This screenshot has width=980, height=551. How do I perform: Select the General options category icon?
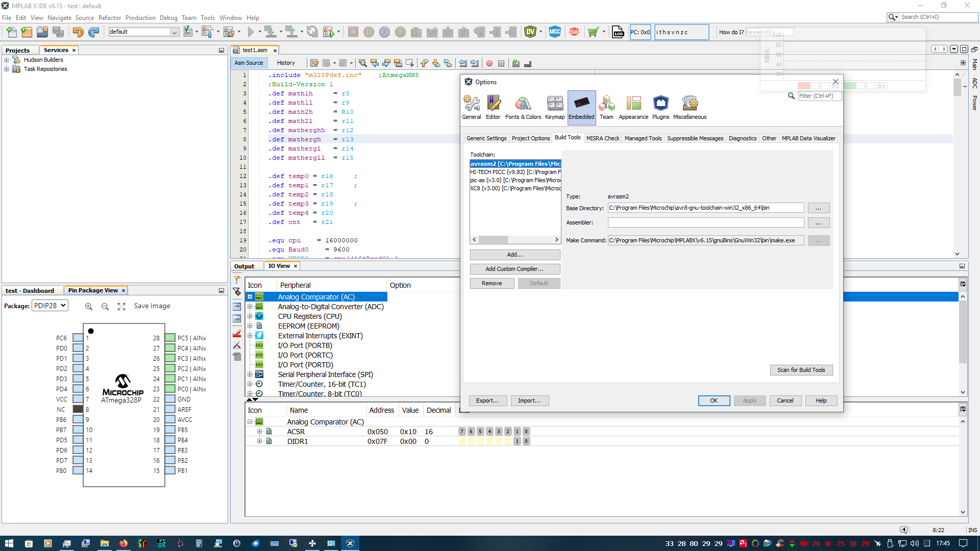(472, 107)
